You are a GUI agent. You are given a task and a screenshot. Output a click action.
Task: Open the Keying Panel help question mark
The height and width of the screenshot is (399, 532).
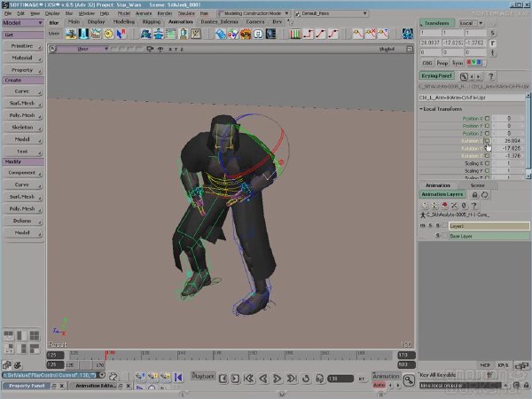(490, 76)
